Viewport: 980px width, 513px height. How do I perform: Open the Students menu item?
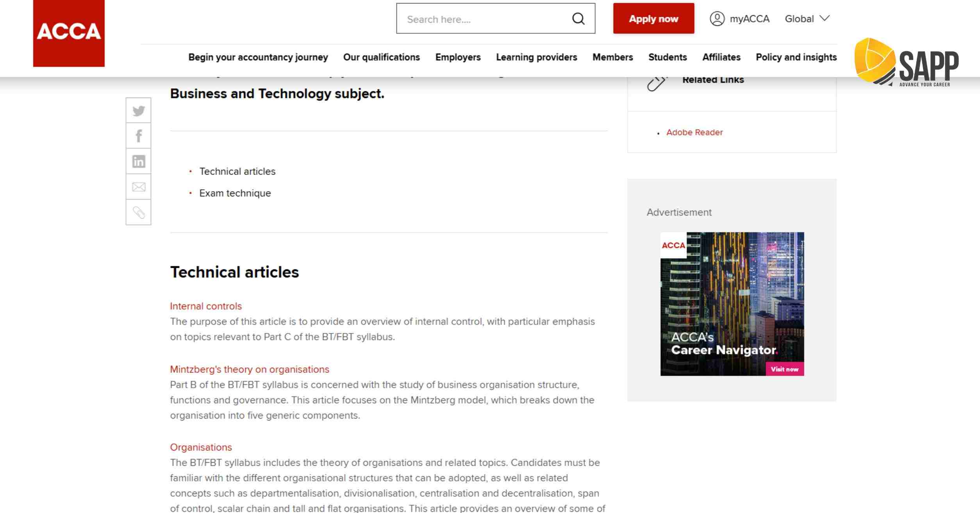point(667,57)
